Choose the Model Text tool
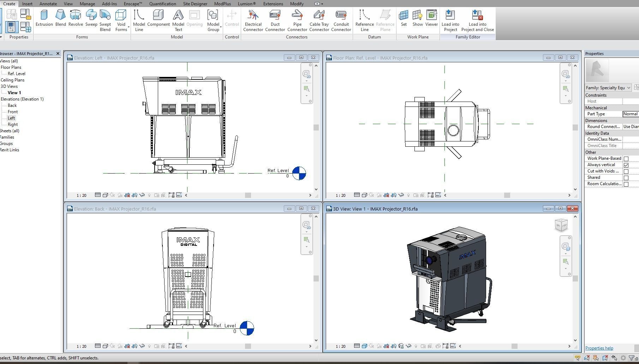The height and width of the screenshot is (364, 639). (x=178, y=21)
